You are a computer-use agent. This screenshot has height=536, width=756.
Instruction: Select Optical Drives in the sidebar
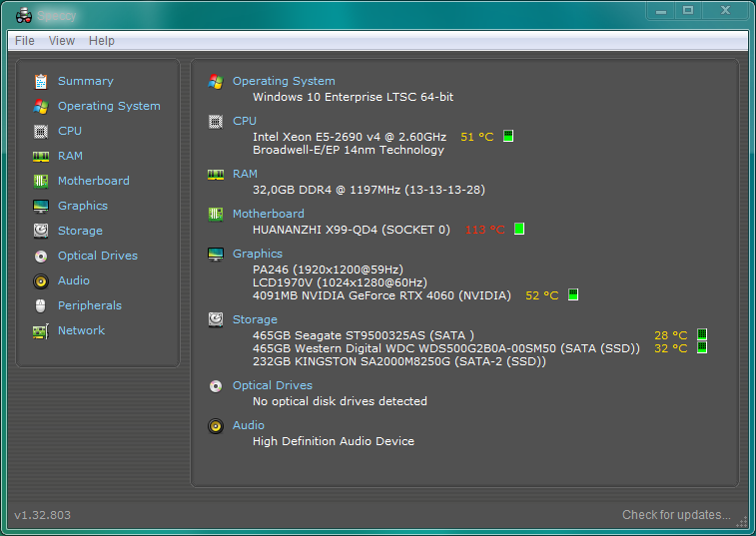(x=98, y=256)
